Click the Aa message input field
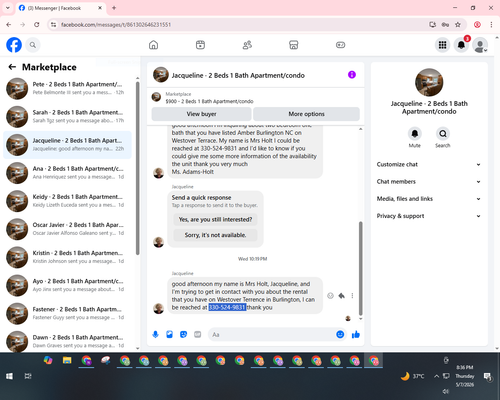Screen dimensions: 500x400 pyautogui.click(x=272, y=334)
